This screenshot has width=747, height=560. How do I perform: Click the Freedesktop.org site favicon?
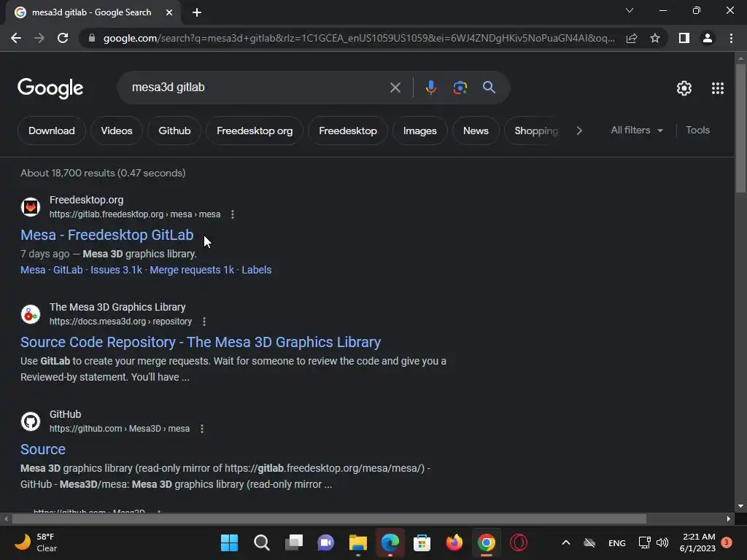31,207
